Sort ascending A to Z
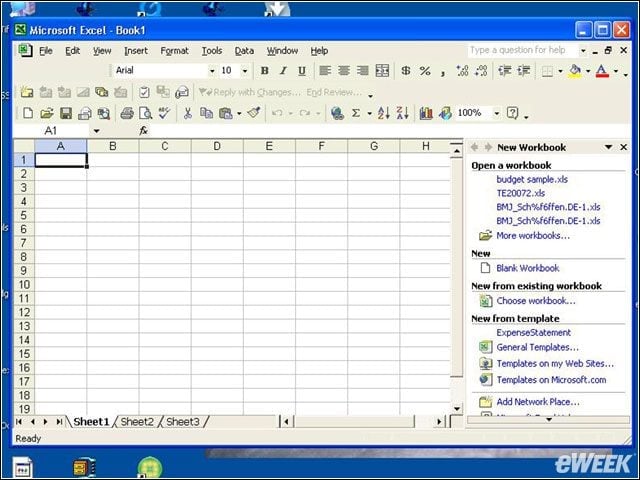Image resolution: width=640 pixels, height=480 pixels. pyautogui.click(x=383, y=113)
